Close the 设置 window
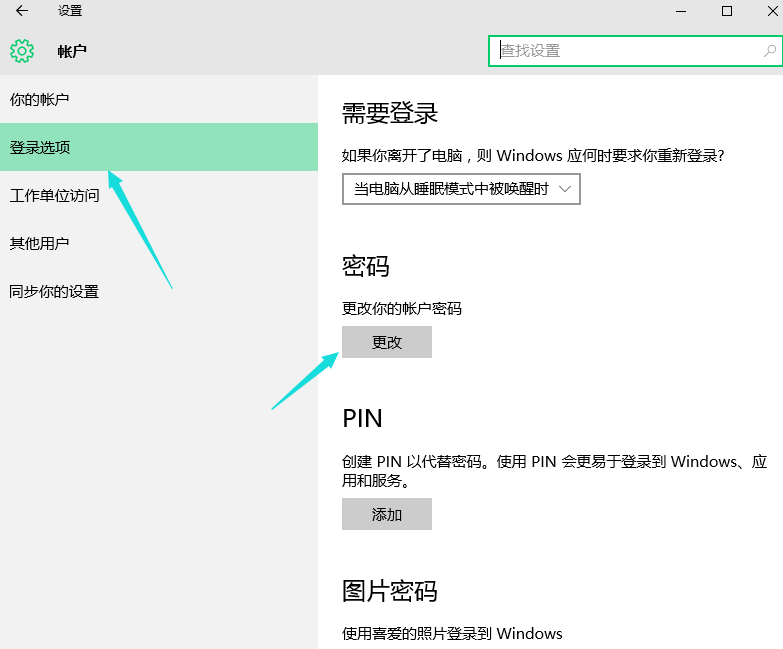Viewport: 783px width, 649px height. coord(771,11)
